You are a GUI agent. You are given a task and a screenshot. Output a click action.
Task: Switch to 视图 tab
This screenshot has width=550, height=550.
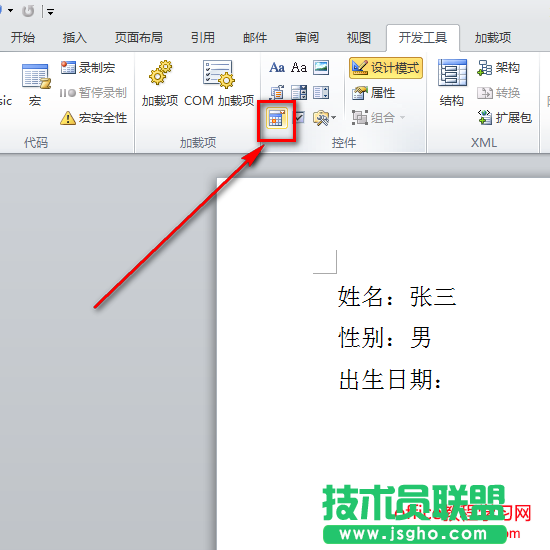coord(359,37)
